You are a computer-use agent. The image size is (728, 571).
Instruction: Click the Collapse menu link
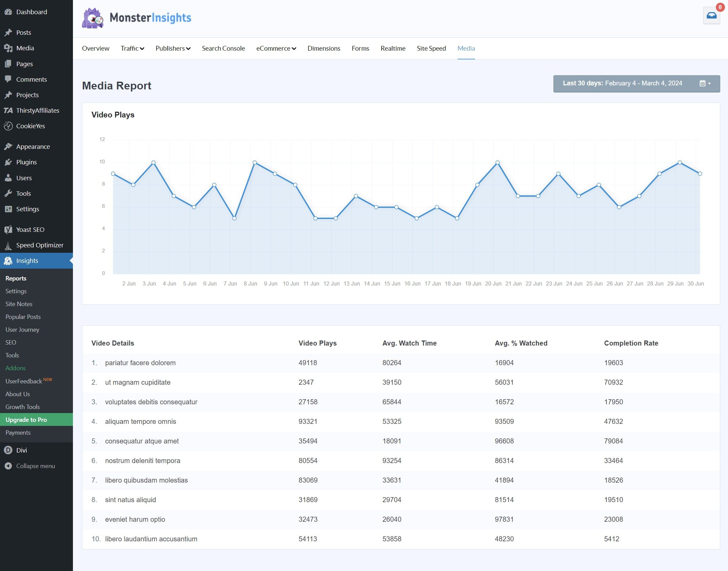pos(35,466)
